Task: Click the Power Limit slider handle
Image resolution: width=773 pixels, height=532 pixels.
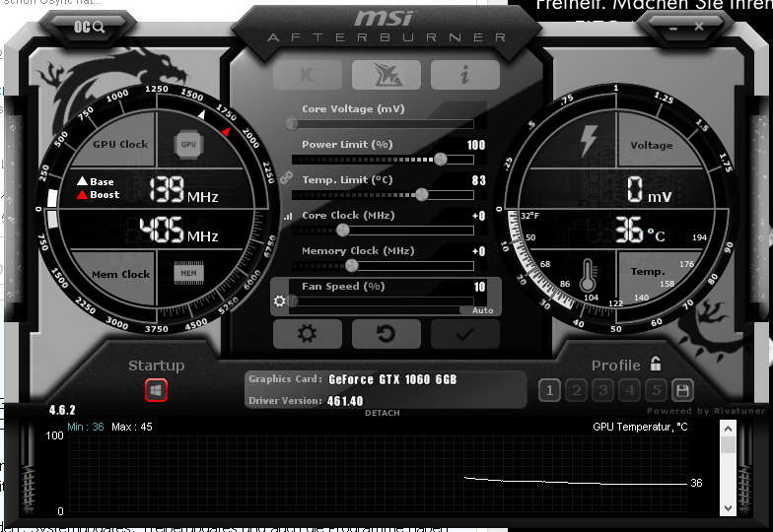Action: click(440, 160)
